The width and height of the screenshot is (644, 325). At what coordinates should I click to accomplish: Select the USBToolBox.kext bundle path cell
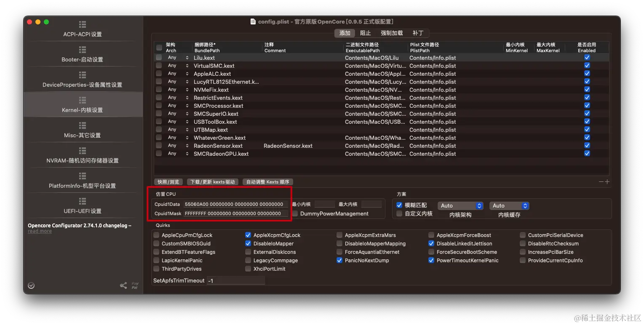[x=227, y=122]
